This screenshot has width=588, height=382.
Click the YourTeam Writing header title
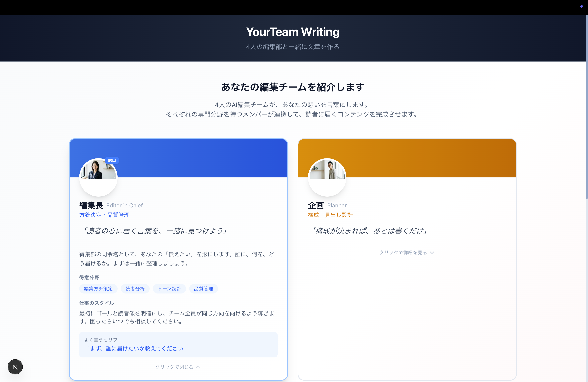point(293,32)
